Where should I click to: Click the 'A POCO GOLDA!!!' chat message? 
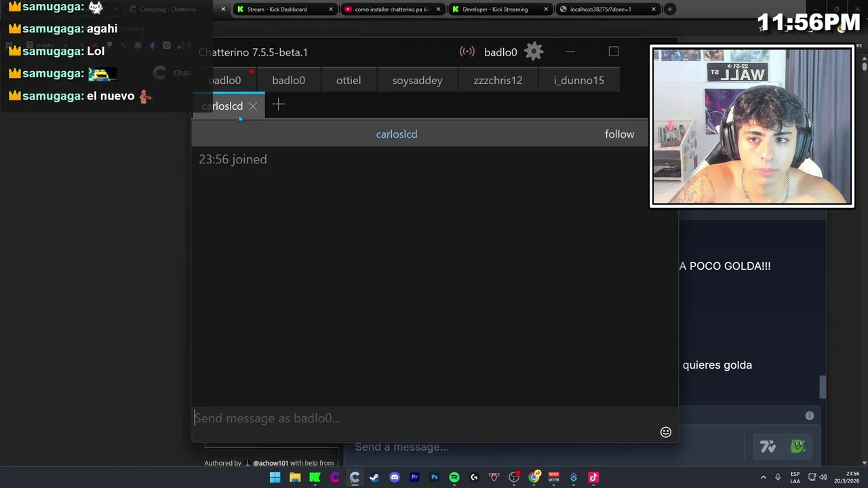coord(725,266)
